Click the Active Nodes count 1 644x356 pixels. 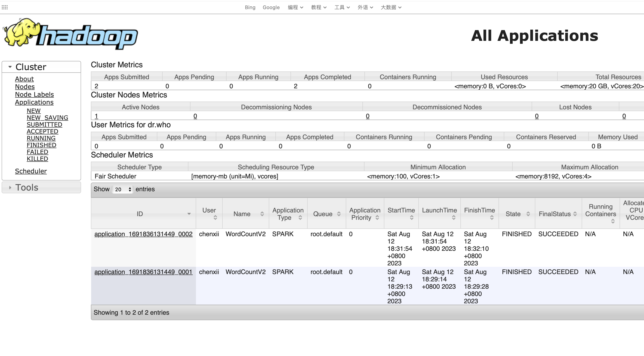(x=97, y=116)
